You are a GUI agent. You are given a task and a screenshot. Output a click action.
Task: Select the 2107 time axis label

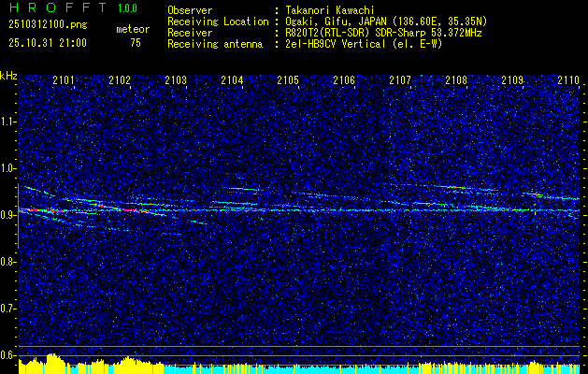pos(400,79)
